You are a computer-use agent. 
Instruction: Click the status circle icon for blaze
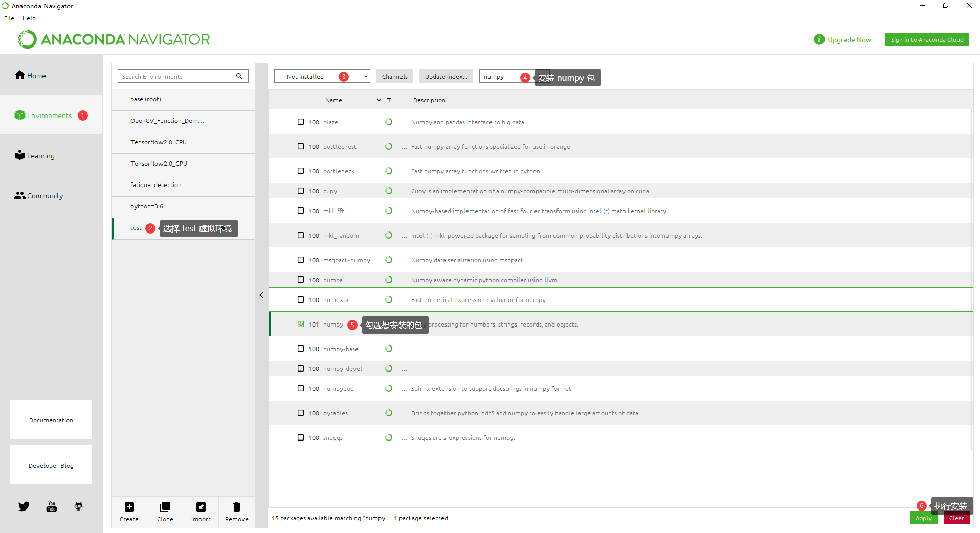(x=389, y=122)
